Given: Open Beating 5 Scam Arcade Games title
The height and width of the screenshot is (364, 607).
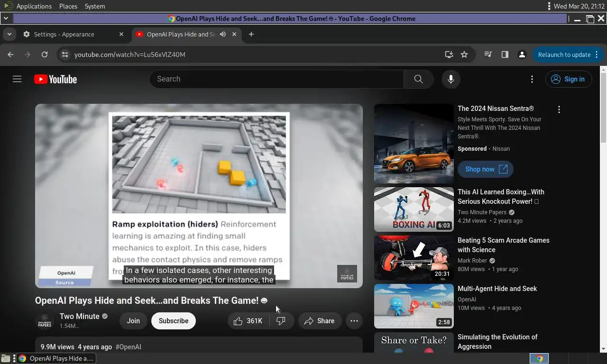Looking at the screenshot, I should pyautogui.click(x=504, y=245).
